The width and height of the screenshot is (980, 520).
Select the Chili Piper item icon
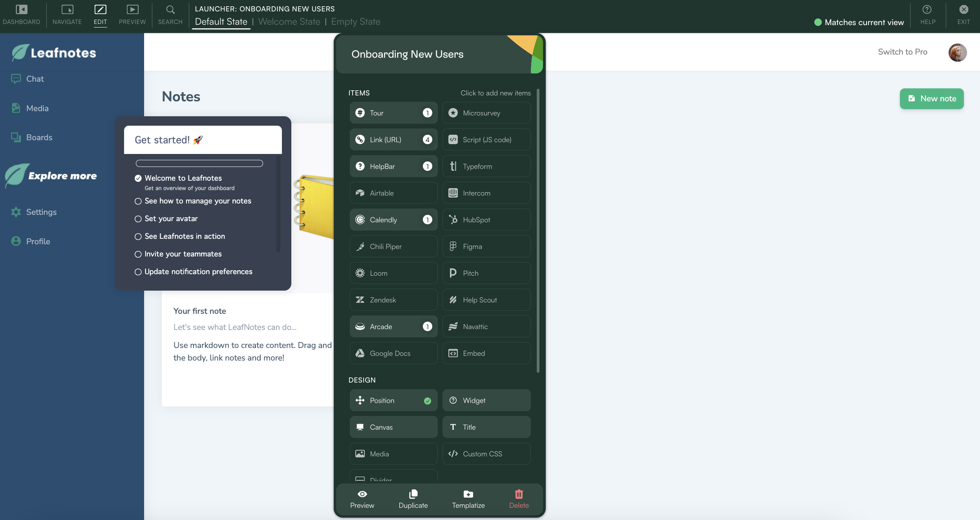click(x=360, y=246)
